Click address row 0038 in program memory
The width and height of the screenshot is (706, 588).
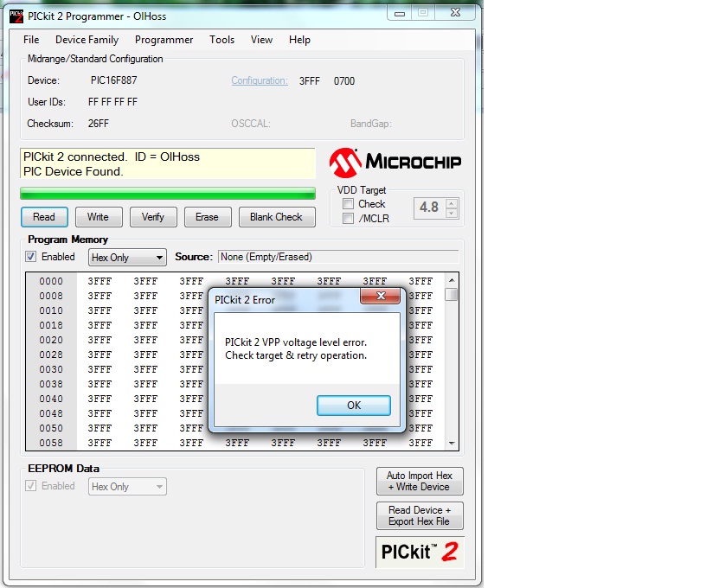[51, 384]
